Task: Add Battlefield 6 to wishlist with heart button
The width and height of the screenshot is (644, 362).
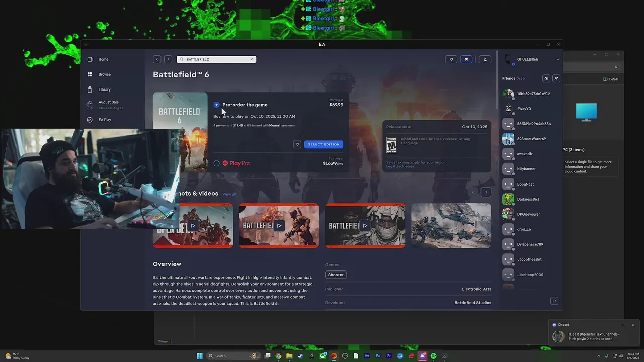Action: pos(297,144)
